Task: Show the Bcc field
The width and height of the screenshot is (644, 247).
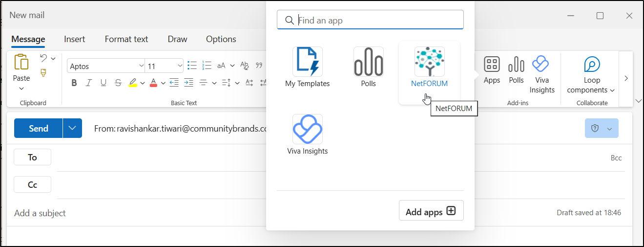Action: (616, 158)
